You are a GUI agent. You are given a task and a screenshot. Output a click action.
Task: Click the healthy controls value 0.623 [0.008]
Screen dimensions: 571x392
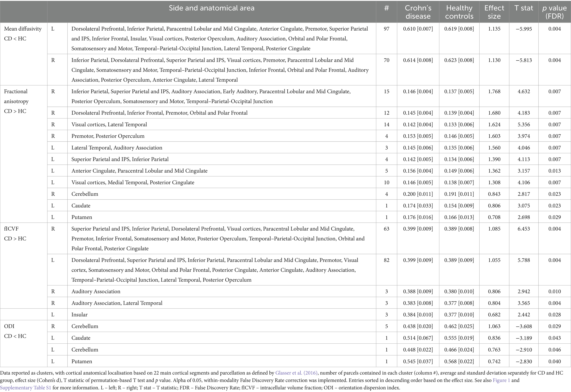[x=459, y=60]
